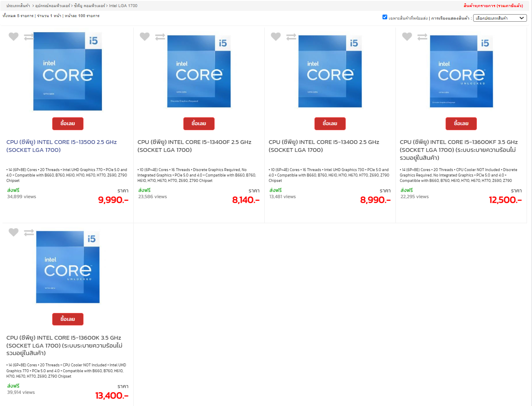Compare the Core i5-13600K product
Image resolution: width=532 pixels, height=406 pixels.
click(29, 232)
